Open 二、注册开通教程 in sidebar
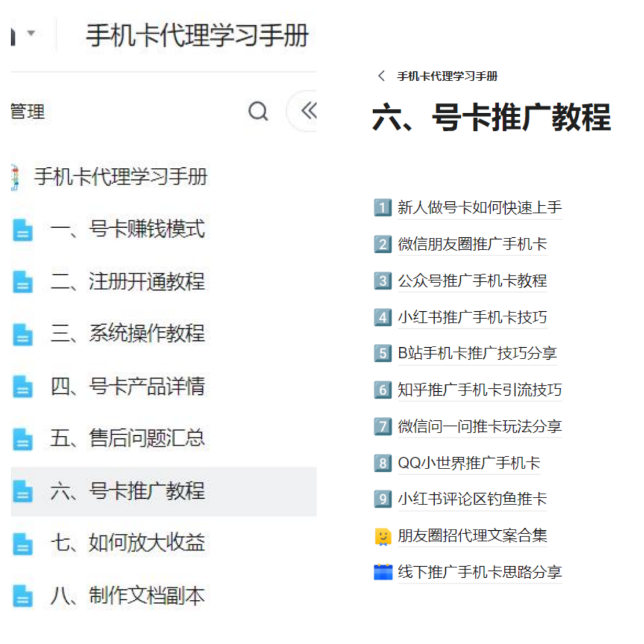Screen dimensions: 644x644 click(x=128, y=282)
